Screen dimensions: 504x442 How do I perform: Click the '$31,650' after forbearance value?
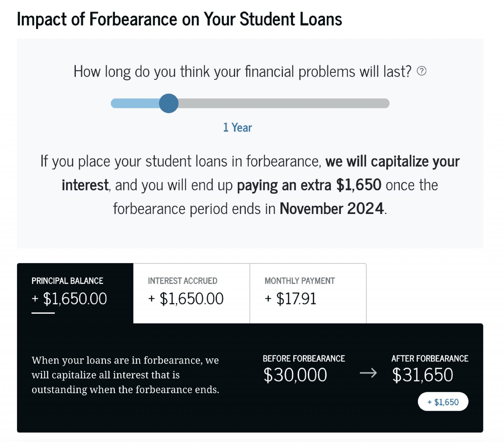[x=423, y=374]
